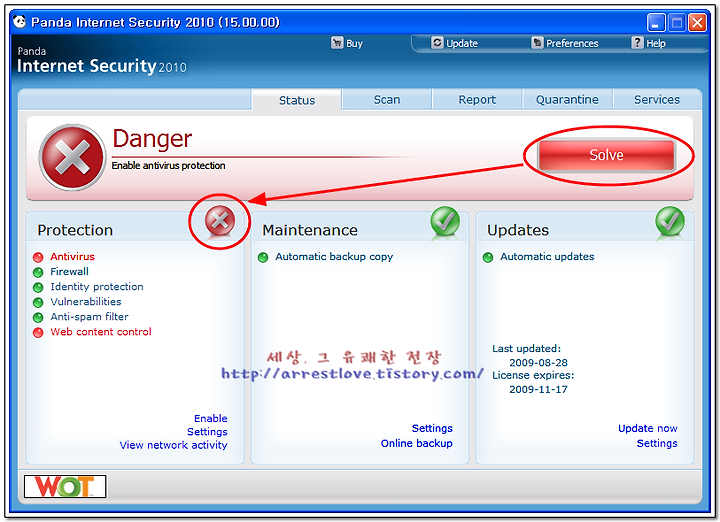Select the Antivirus item text
This screenshot has width=720, height=522.
(x=73, y=256)
